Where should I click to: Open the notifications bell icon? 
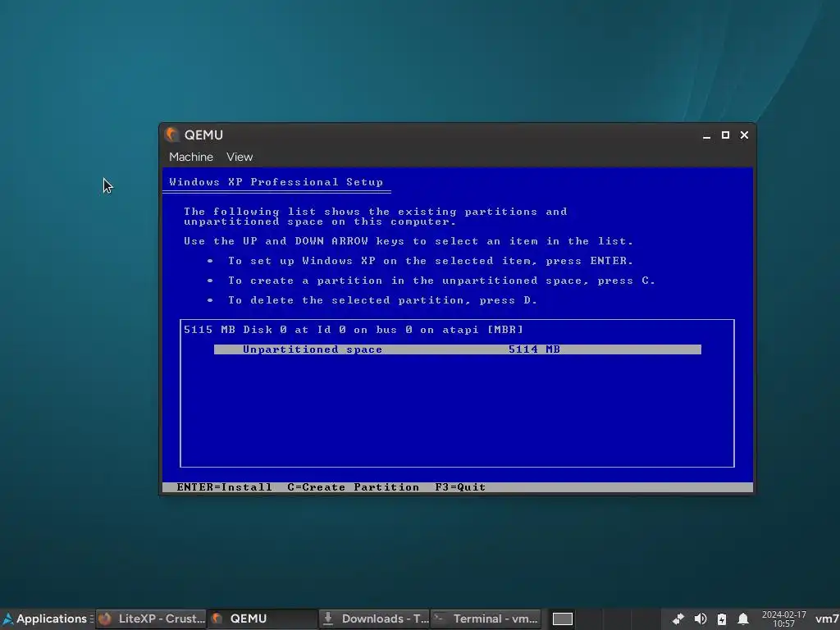[x=743, y=619]
